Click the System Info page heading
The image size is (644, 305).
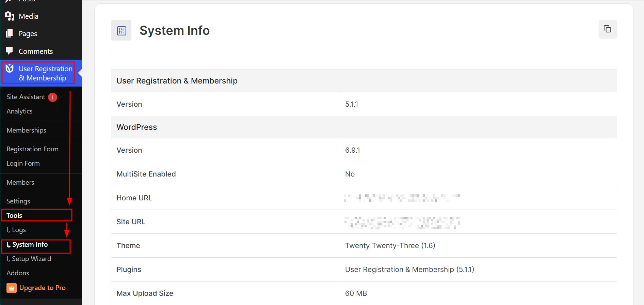click(175, 30)
